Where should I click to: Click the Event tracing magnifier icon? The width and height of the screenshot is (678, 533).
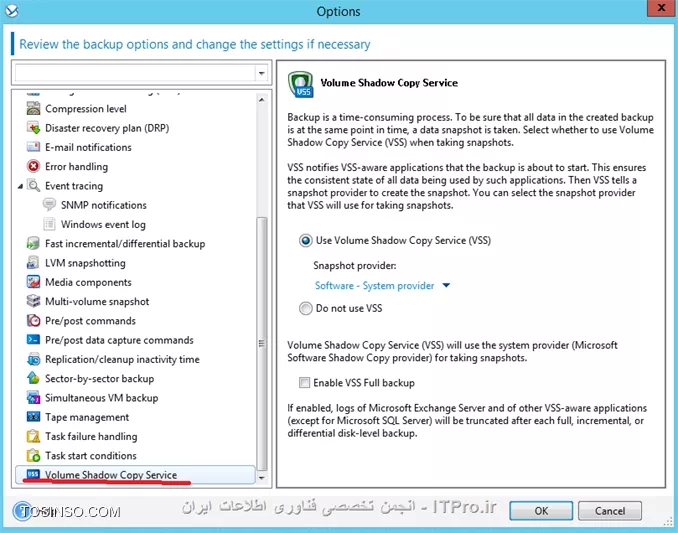pyautogui.click(x=33, y=185)
